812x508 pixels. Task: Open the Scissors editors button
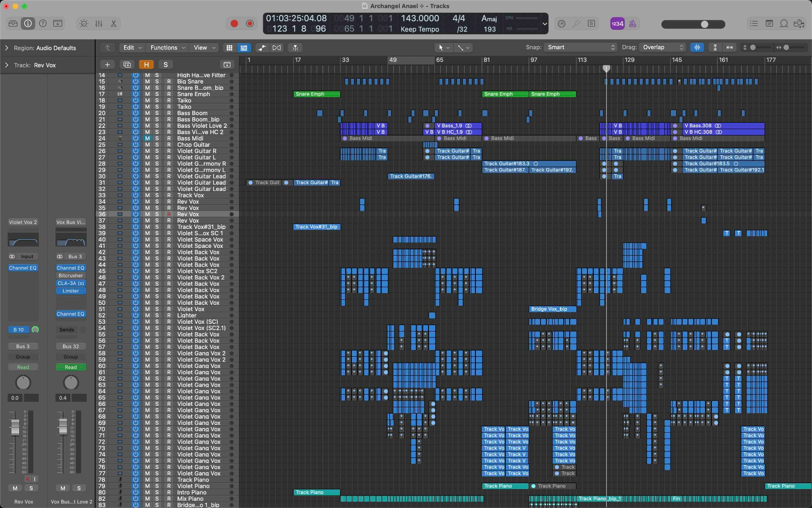[113, 24]
